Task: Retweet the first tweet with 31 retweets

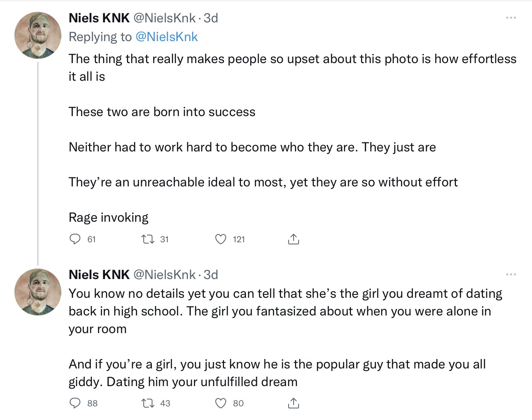Action: pyautogui.click(x=148, y=239)
